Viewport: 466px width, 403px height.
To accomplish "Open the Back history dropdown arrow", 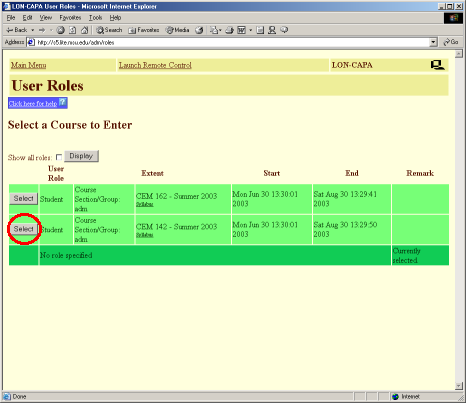I will 33,30.
